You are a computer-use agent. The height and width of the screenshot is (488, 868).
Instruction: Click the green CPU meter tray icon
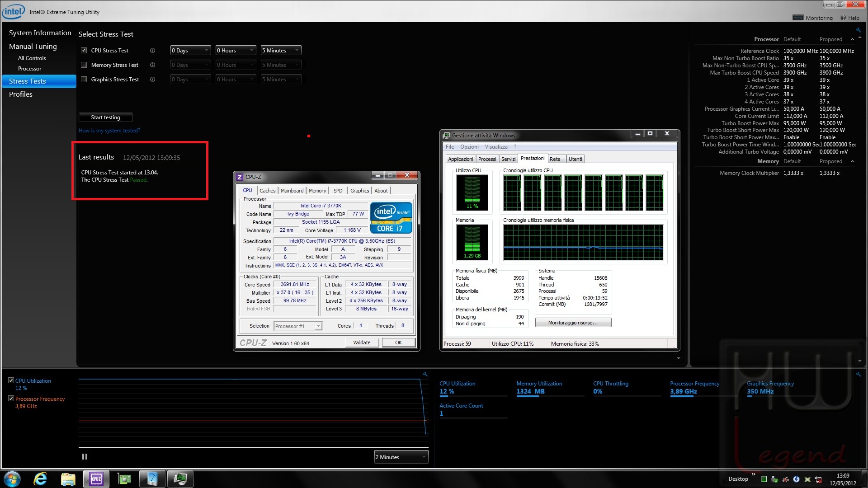[764, 479]
